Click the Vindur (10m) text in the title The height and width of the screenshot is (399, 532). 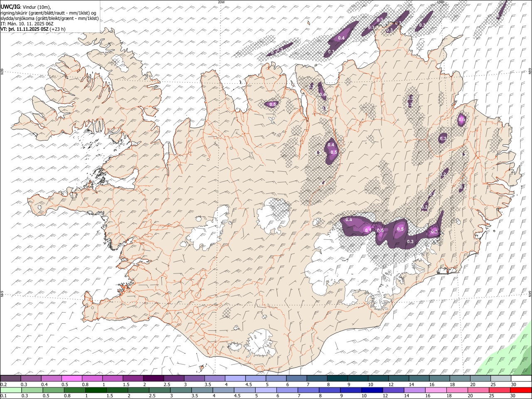37,7
